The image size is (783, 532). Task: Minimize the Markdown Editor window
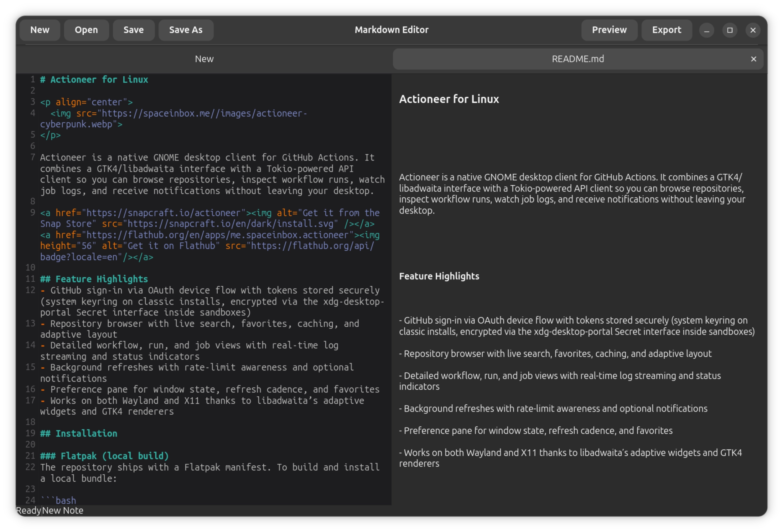[707, 30]
